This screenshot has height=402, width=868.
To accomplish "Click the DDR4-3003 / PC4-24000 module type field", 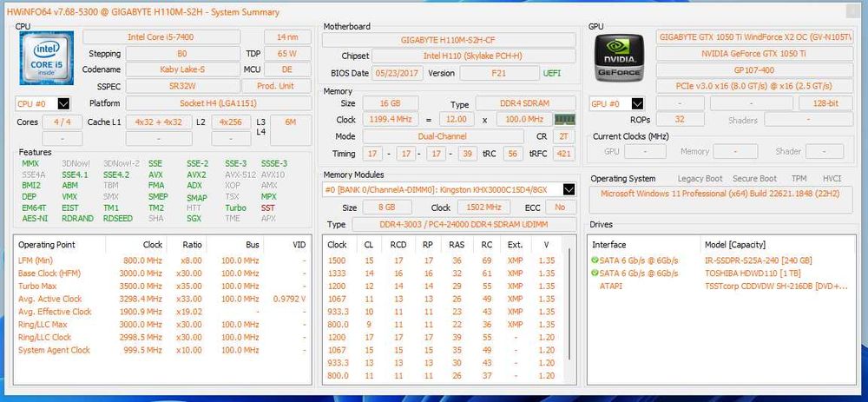I will [x=464, y=224].
